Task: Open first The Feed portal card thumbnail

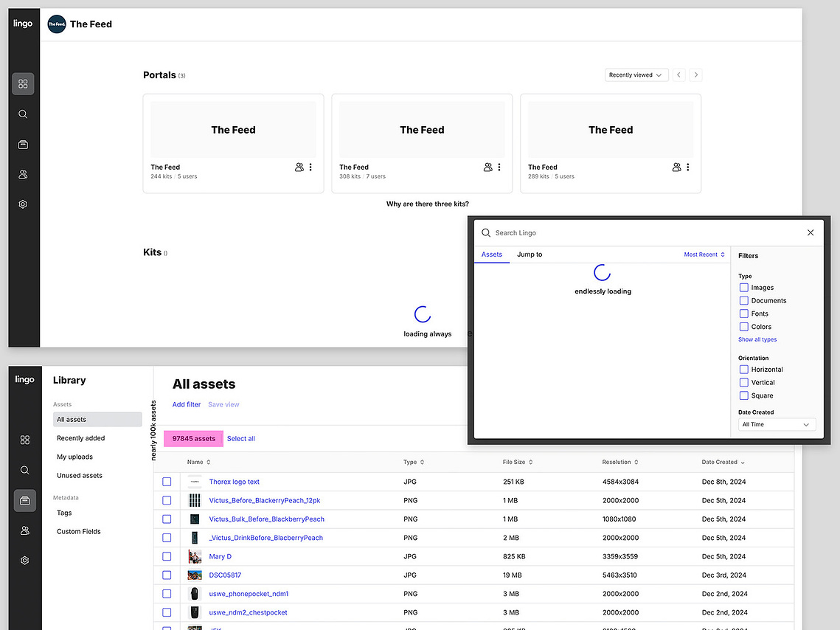Action: click(234, 130)
